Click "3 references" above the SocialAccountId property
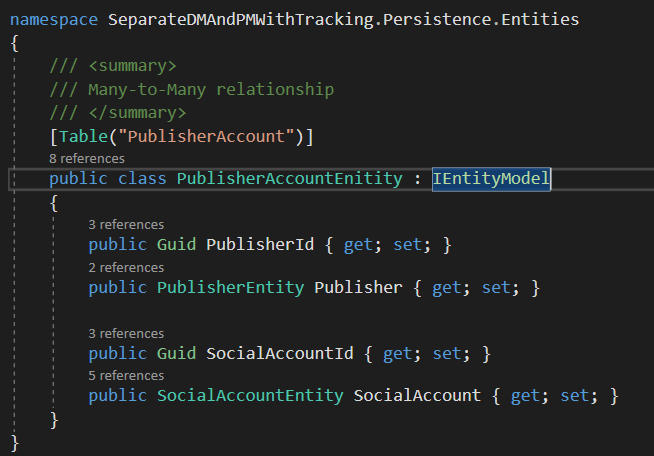Image resolution: width=654 pixels, height=456 pixels. coord(126,333)
